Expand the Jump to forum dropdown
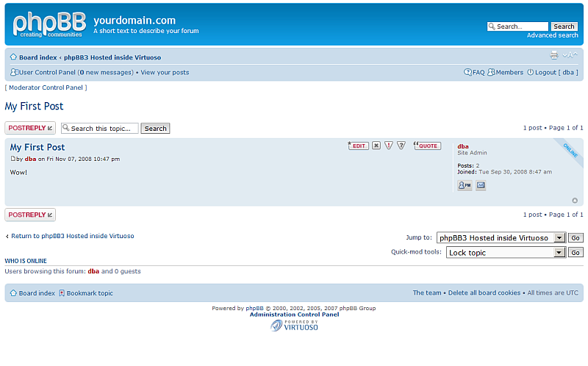 click(559, 238)
